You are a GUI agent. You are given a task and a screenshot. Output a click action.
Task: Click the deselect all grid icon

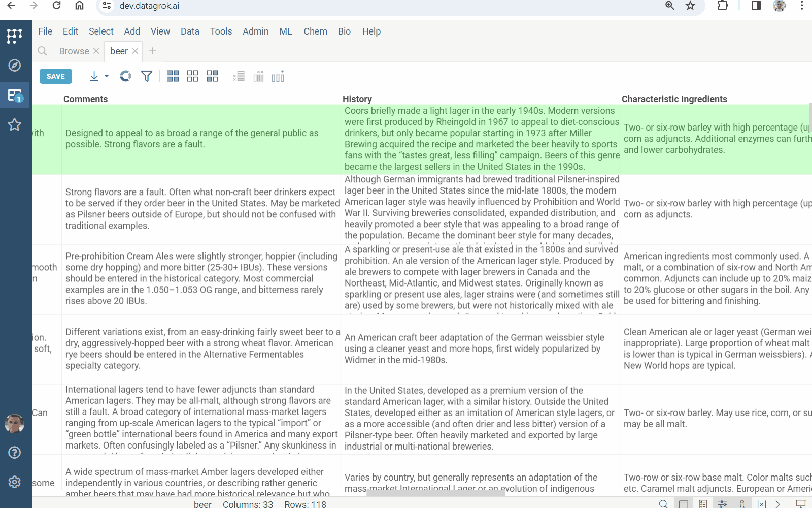pos(192,76)
